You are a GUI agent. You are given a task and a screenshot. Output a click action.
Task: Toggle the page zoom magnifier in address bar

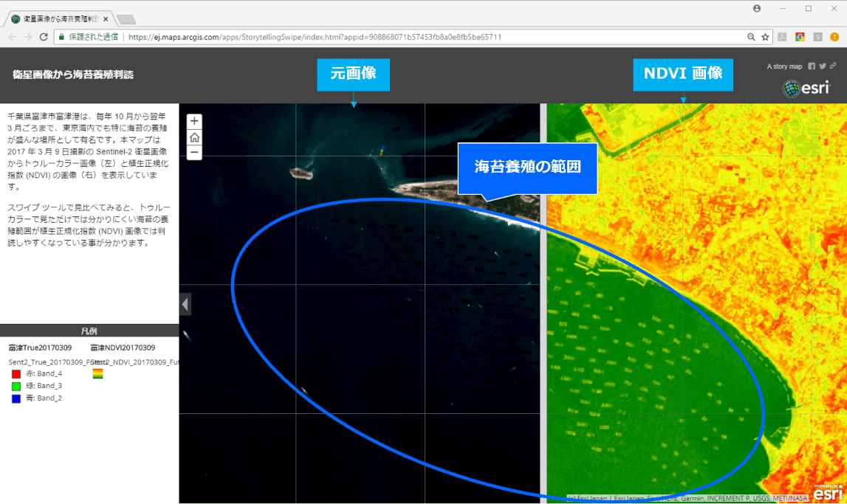tap(752, 35)
